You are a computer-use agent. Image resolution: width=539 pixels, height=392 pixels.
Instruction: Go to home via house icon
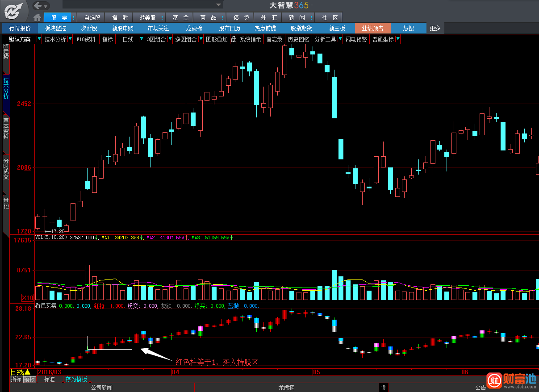[38, 18]
